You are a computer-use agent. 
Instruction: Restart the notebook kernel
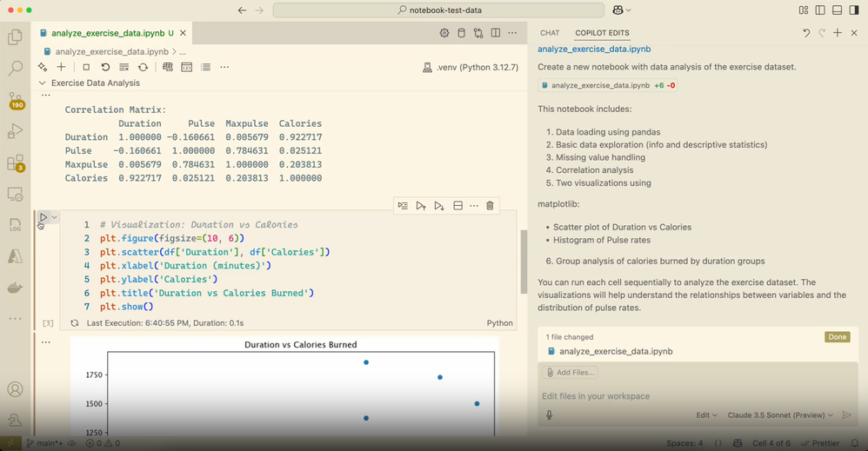[x=105, y=67]
